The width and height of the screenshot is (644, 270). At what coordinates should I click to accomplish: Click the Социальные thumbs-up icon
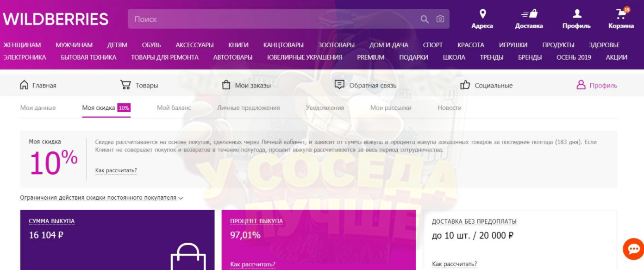tap(465, 85)
